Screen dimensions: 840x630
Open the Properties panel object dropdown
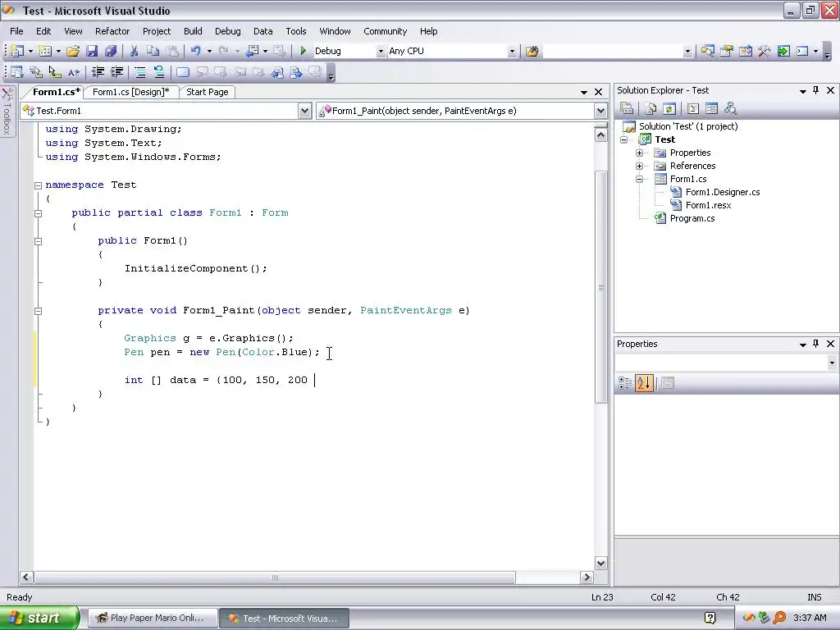(x=832, y=363)
